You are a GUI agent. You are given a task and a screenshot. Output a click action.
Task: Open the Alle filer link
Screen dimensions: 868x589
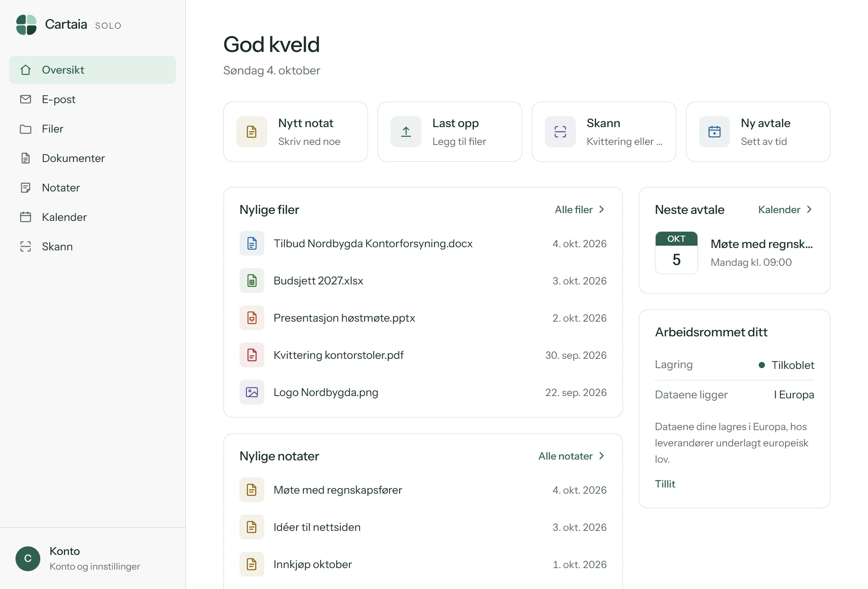pyautogui.click(x=580, y=210)
